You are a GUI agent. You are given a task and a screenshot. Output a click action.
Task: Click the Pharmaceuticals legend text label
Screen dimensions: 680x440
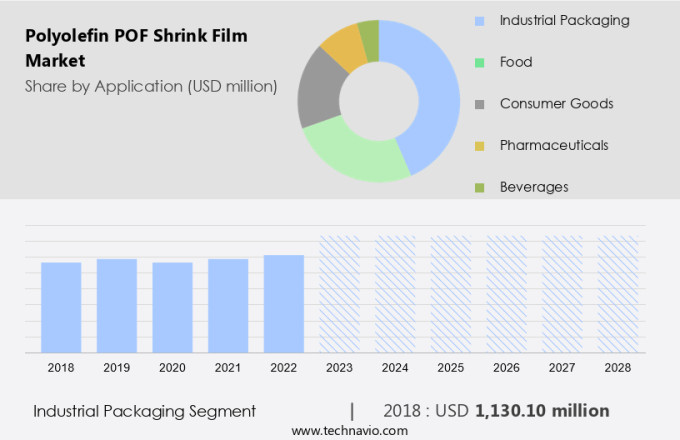click(x=554, y=146)
